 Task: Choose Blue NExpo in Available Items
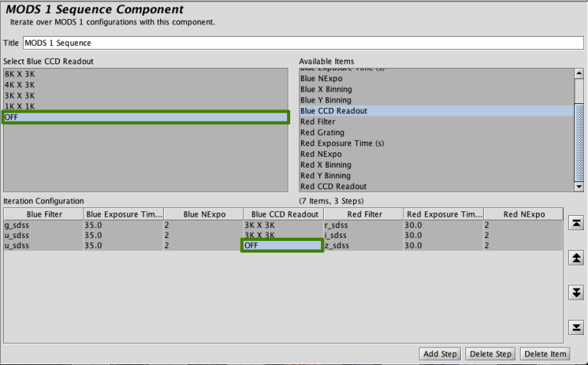437,79
